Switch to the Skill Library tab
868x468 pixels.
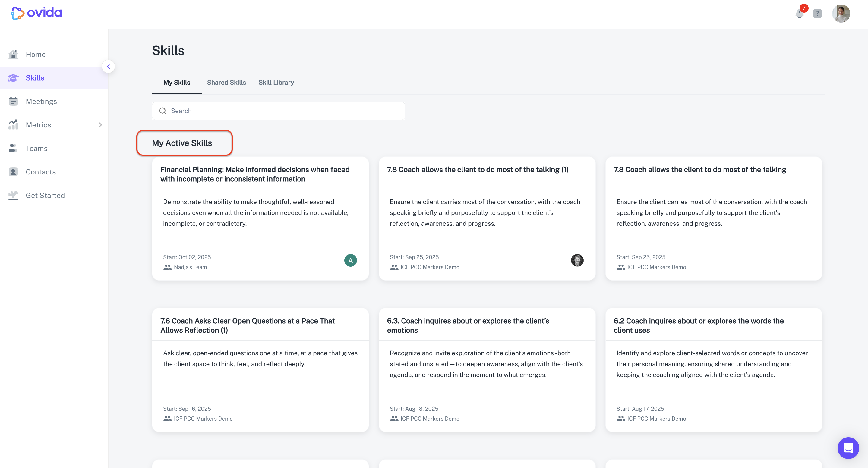(x=276, y=83)
